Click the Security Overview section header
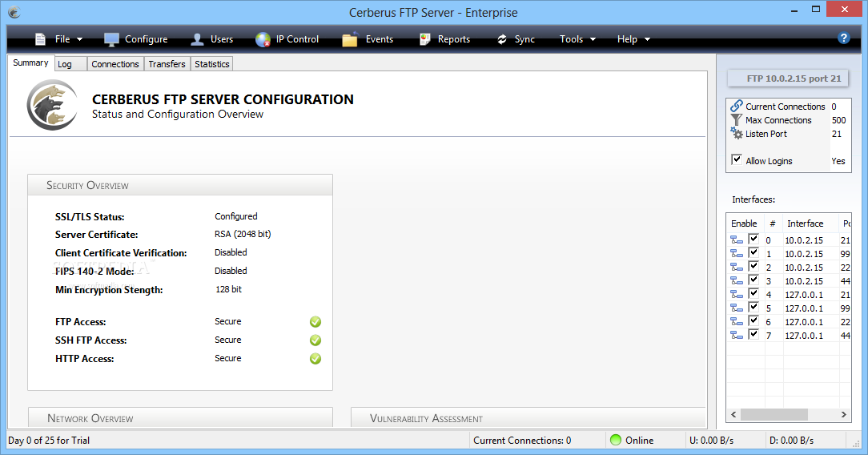The width and height of the screenshot is (868, 455). pyautogui.click(x=180, y=185)
